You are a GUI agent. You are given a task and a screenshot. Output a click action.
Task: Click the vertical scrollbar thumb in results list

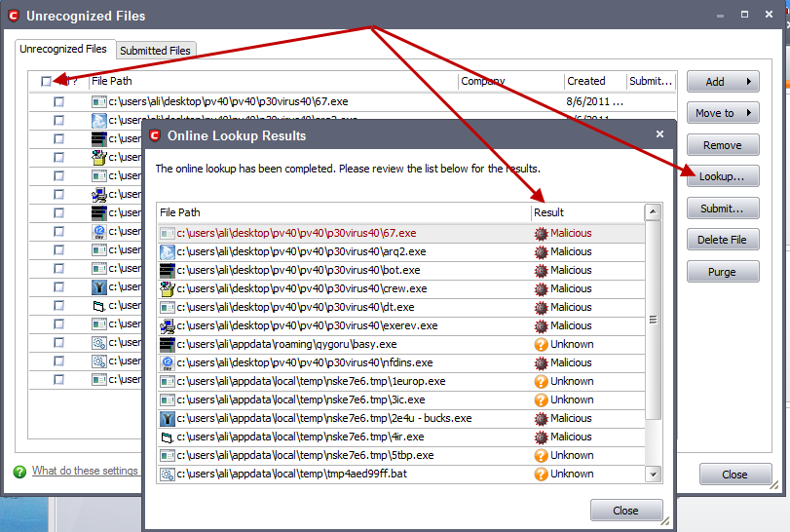click(653, 320)
